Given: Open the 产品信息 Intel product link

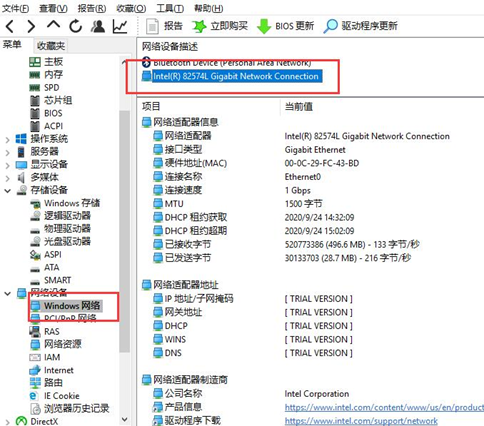Looking at the screenshot, I should [384, 407].
